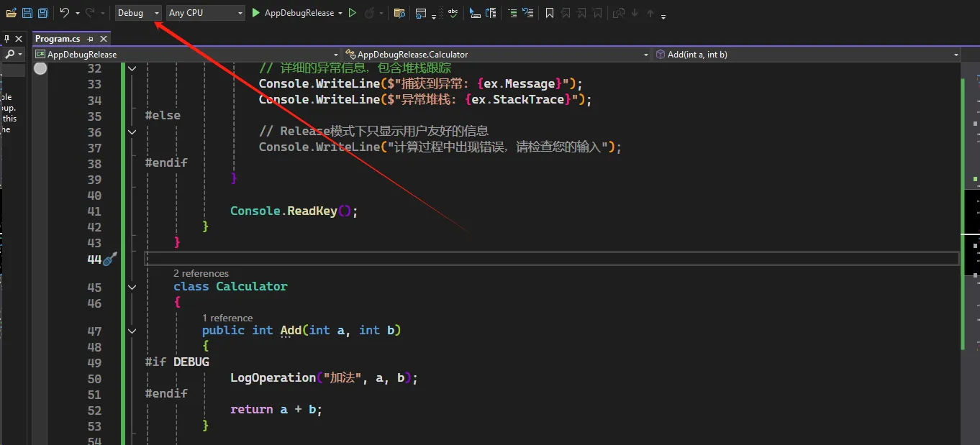Collapse the Calculator class code block
Viewport: 980px width, 445px height.
pyautogui.click(x=132, y=287)
